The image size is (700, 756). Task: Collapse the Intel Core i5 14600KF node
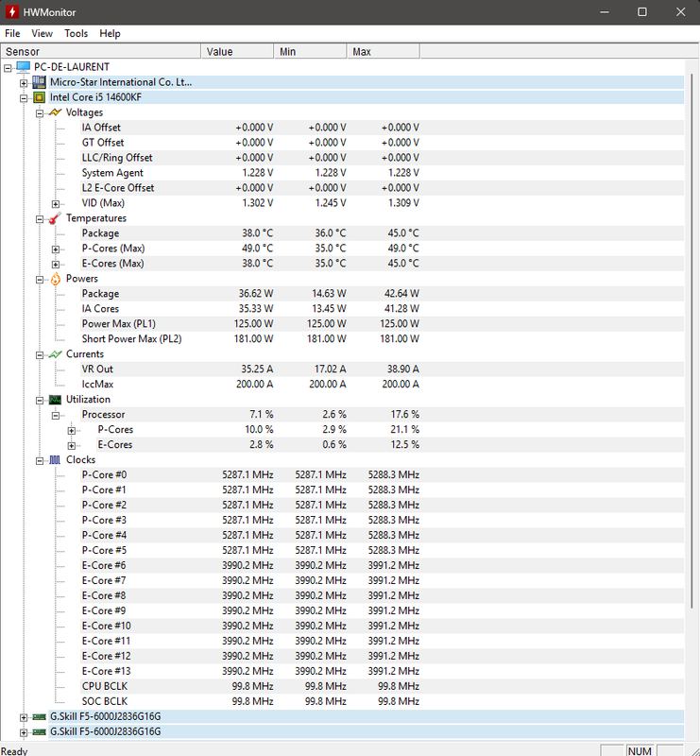pos(24,98)
